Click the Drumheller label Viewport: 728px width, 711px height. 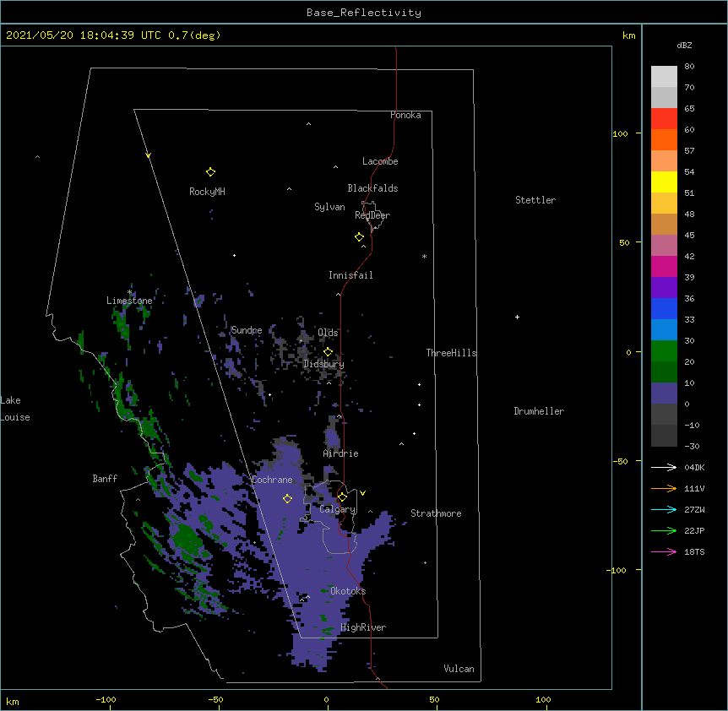539,411
